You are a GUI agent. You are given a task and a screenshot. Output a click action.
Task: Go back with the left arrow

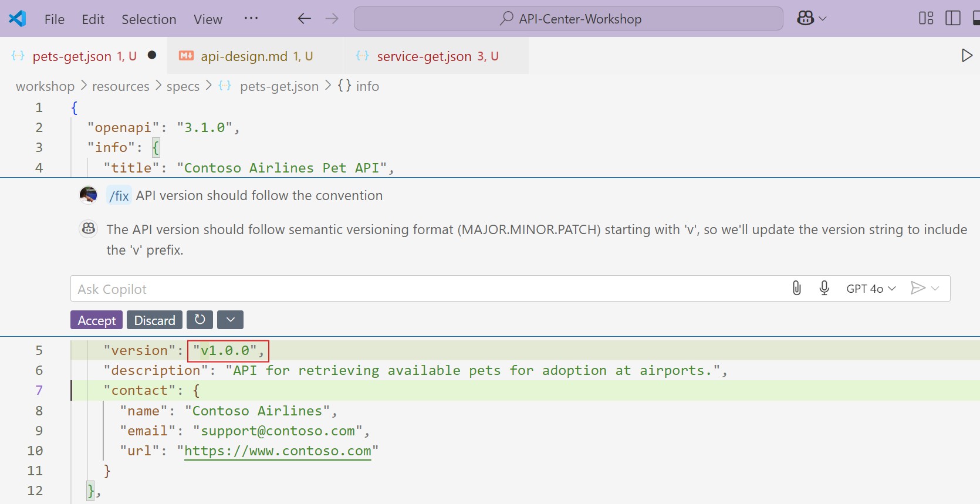[x=304, y=19]
